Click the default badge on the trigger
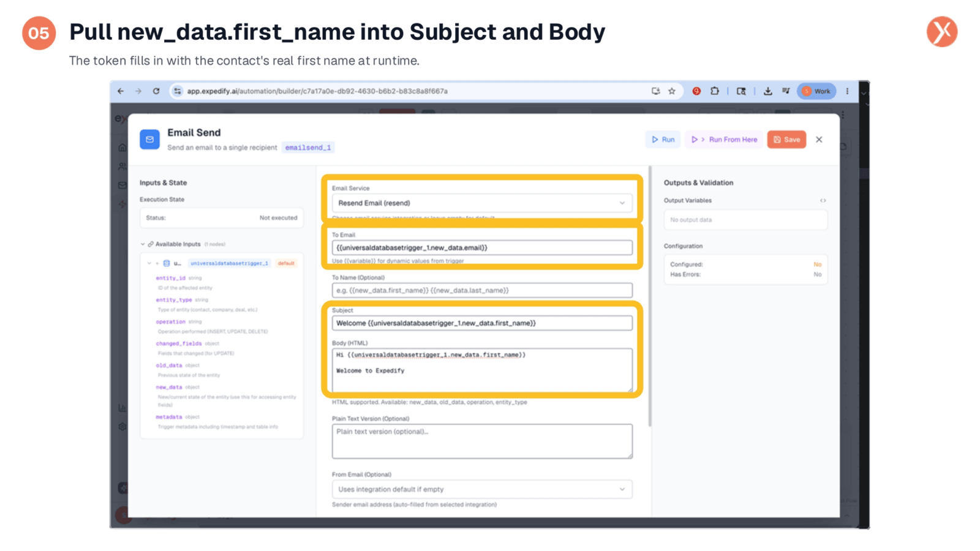 286,263
